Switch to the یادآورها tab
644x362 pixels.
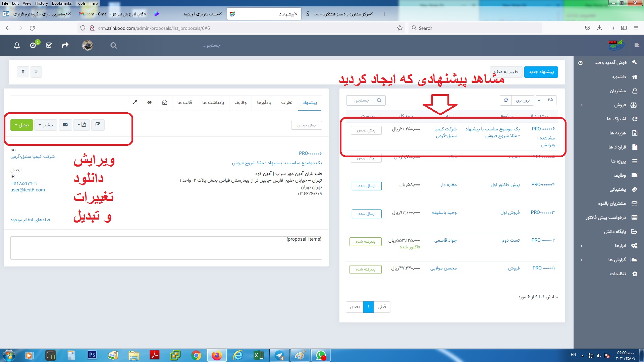coord(264,103)
